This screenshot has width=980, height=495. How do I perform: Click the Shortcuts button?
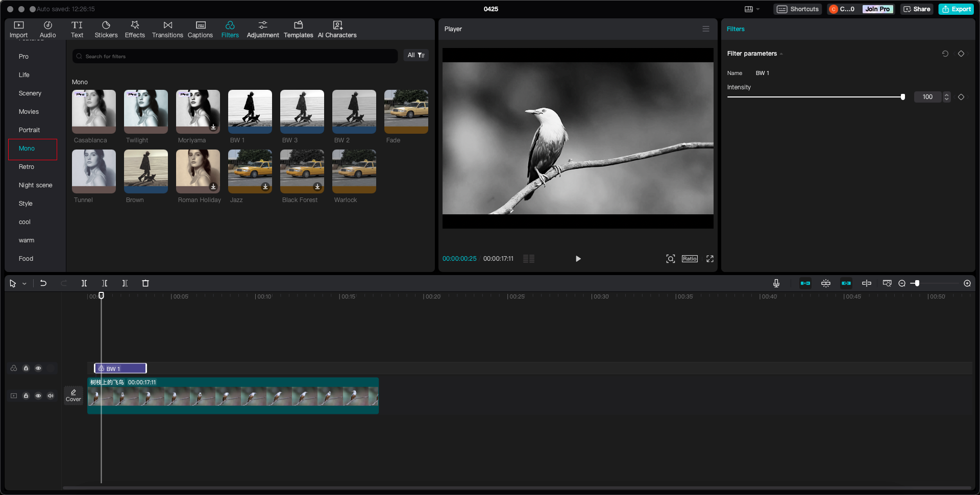click(798, 9)
